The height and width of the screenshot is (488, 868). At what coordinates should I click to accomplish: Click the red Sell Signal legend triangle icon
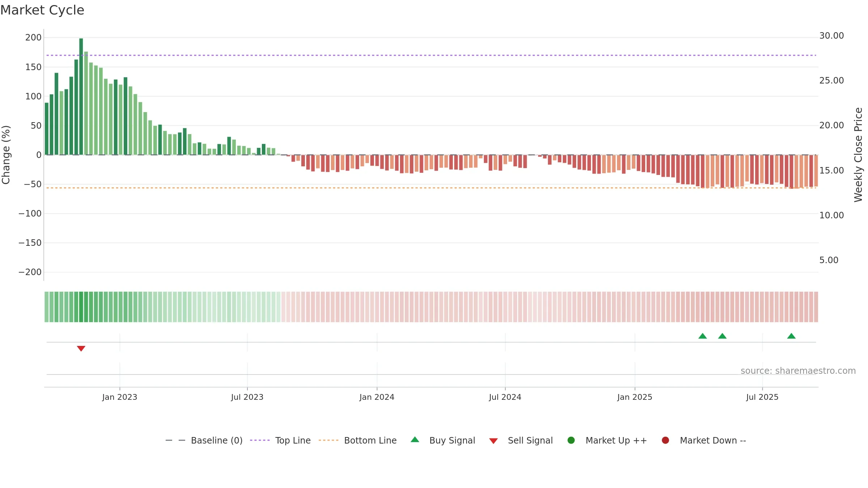pyautogui.click(x=493, y=441)
